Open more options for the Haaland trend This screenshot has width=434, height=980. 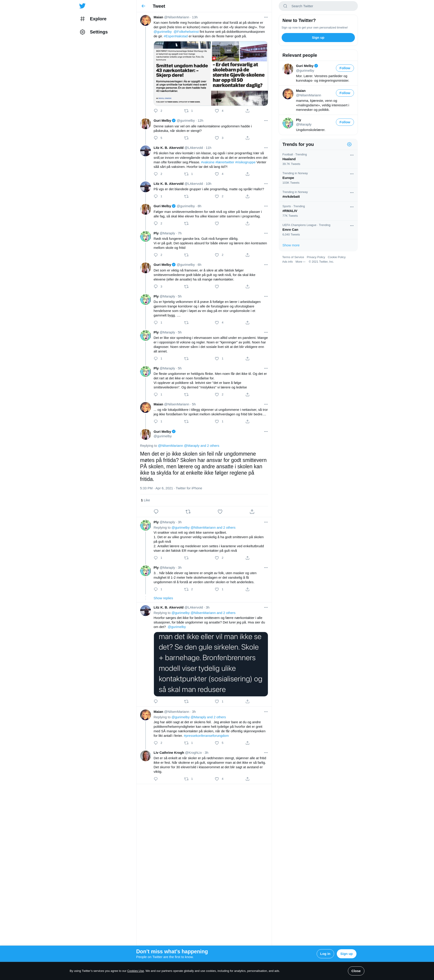(351, 155)
